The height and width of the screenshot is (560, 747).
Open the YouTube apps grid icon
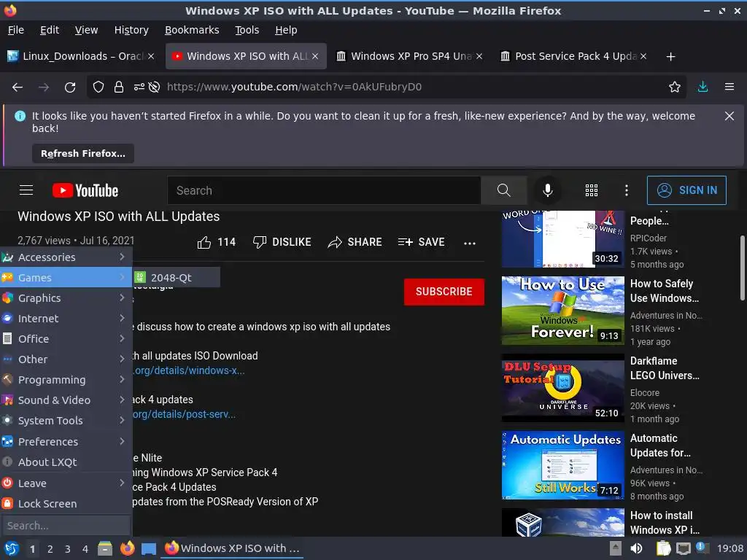tap(591, 190)
